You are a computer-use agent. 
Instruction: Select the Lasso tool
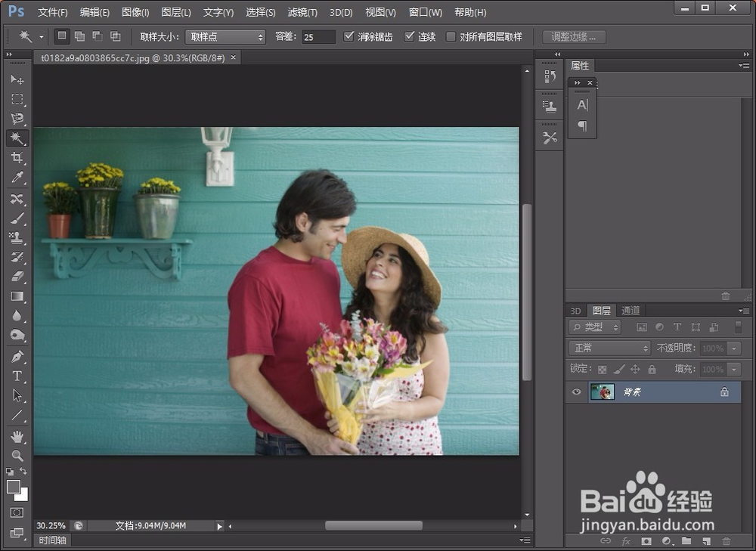[17, 119]
